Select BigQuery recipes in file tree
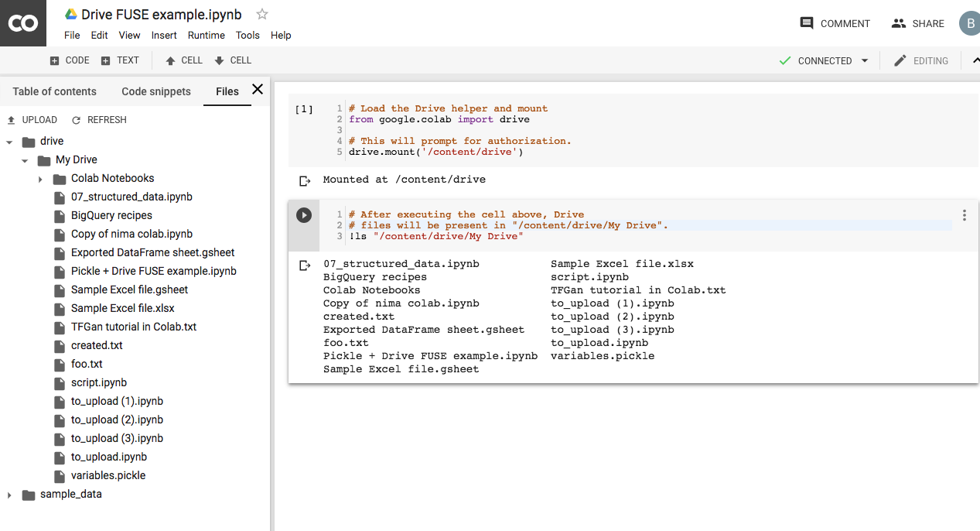Screen dimensions: 980x531 point(111,216)
